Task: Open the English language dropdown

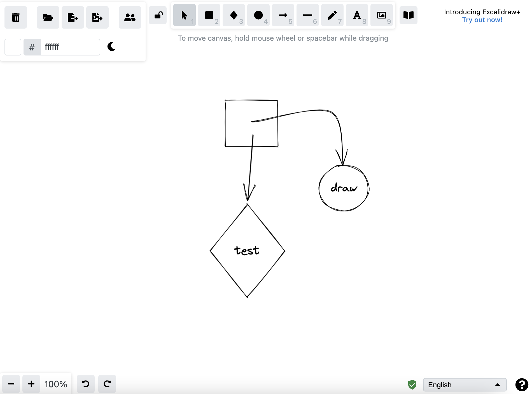Action: tap(465, 385)
